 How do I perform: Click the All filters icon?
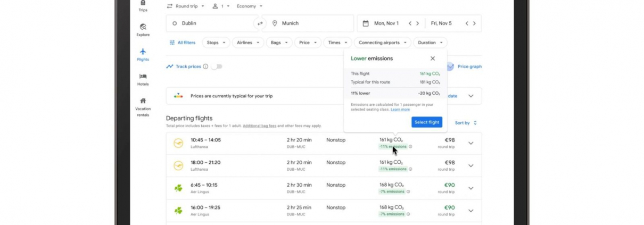[x=172, y=43]
